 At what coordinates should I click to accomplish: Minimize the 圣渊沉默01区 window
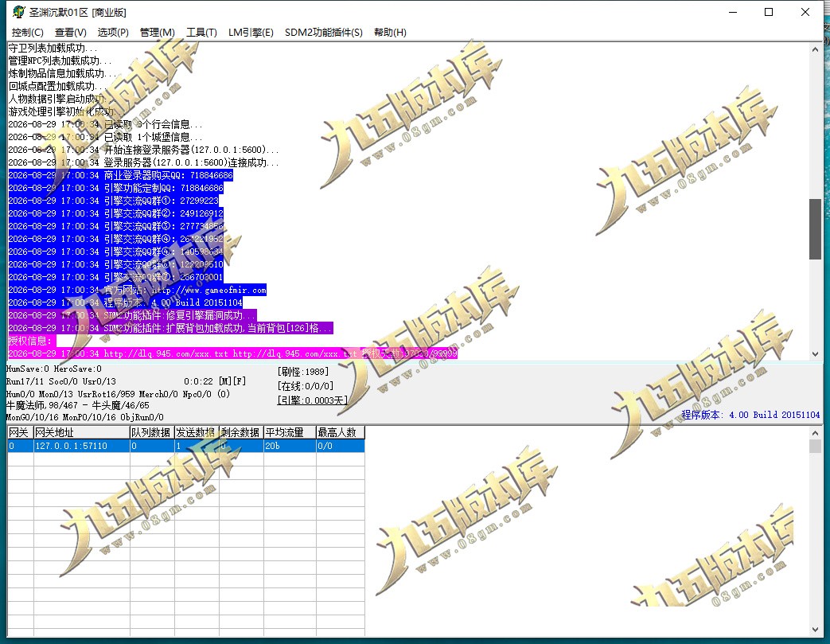coord(733,12)
